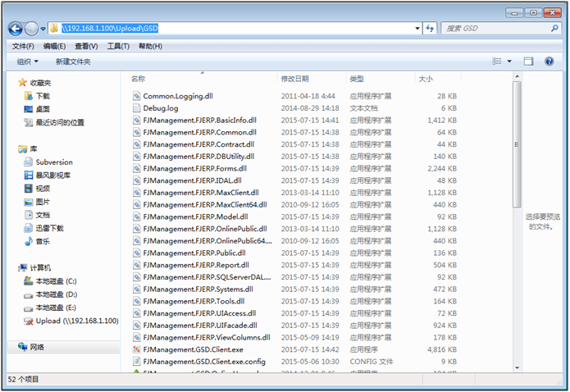Click the Debug.log file icon

[x=136, y=108]
